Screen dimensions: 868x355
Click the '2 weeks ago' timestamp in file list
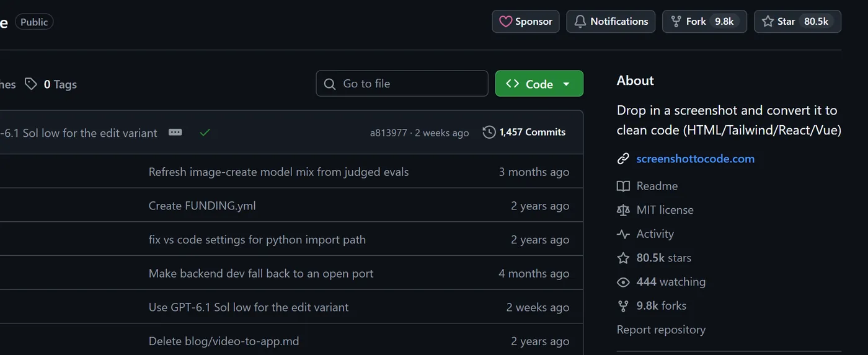pos(538,307)
